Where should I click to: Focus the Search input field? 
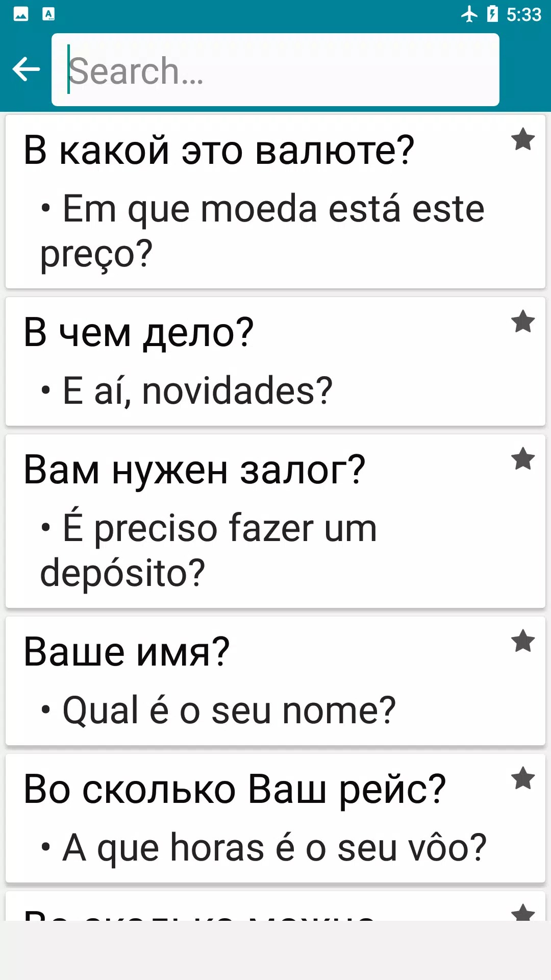point(275,70)
